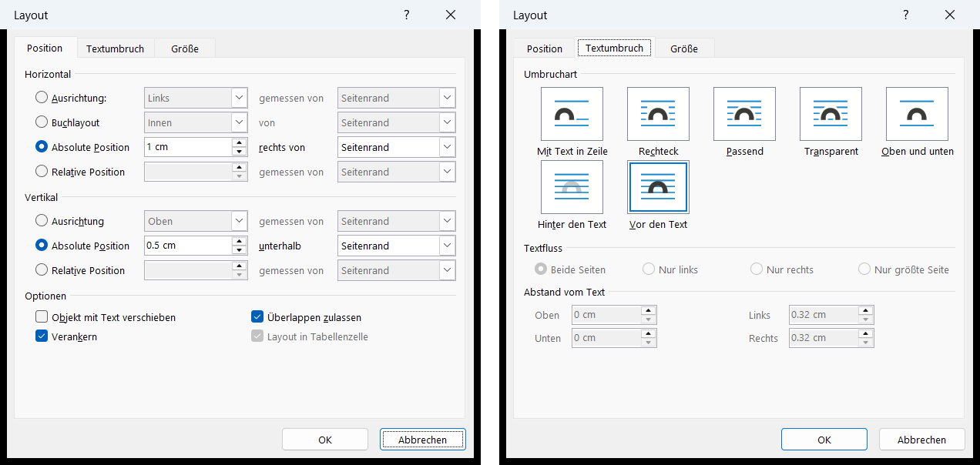This screenshot has height=465, width=980.
Task: Click the Rechts distance '0.32 cm' field
Action: point(824,338)
